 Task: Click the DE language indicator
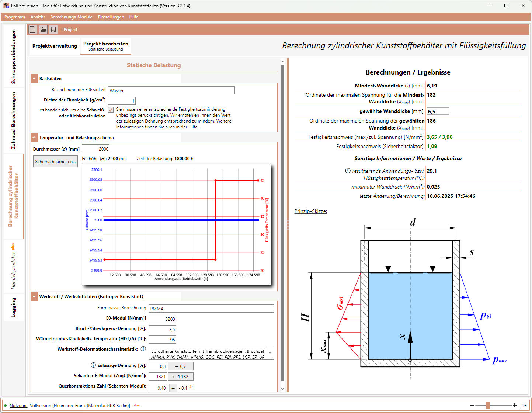pos(524,405)
